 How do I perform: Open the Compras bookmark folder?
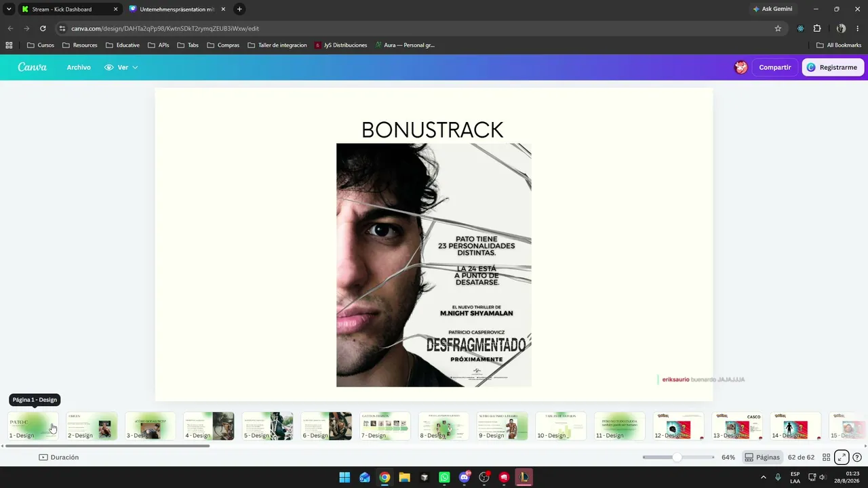pos(223,45)
